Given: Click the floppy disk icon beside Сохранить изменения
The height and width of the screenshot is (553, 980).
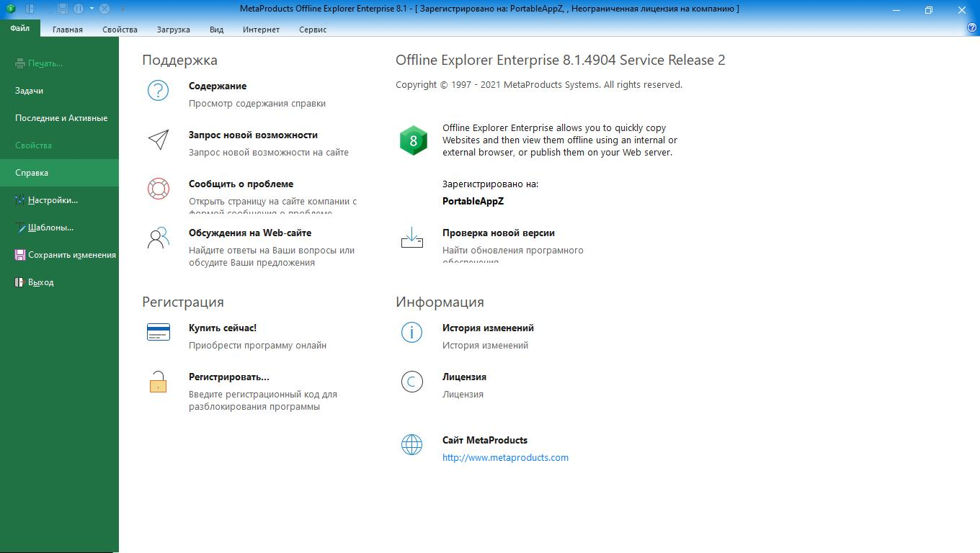Looking at the screenshot, I should coord(20,255).
